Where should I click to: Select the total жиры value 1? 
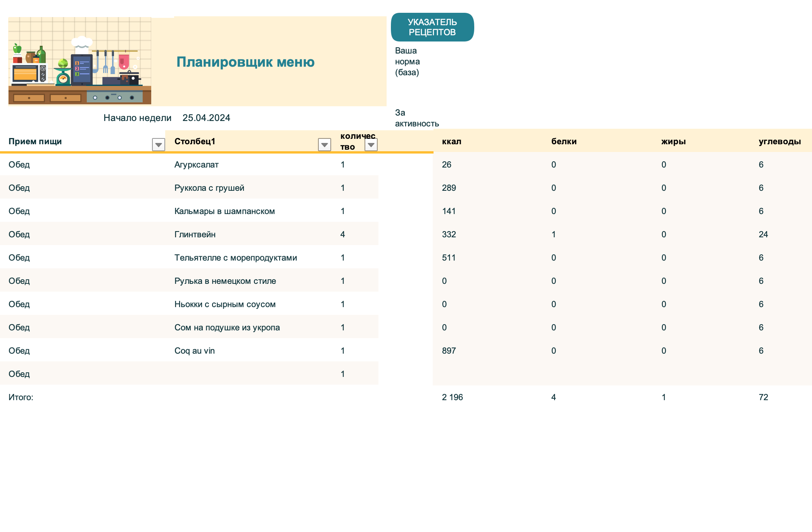[664, 397]
